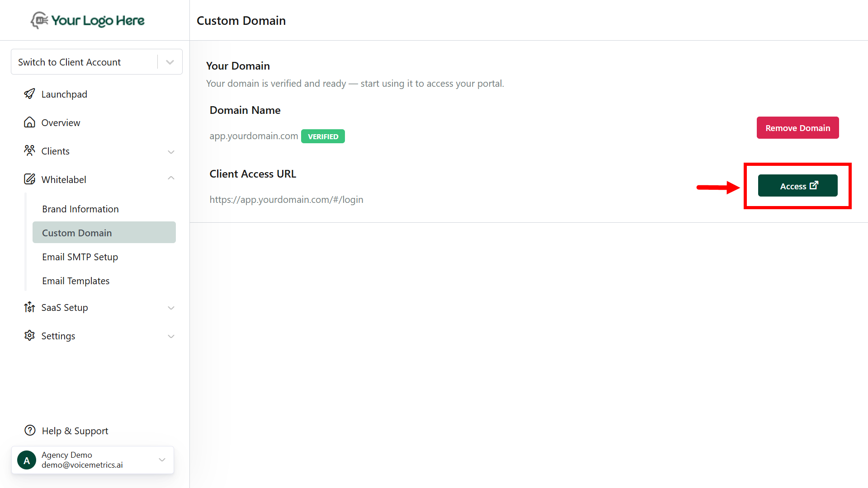Collapse the Whitelabel section

click(171, 178)
